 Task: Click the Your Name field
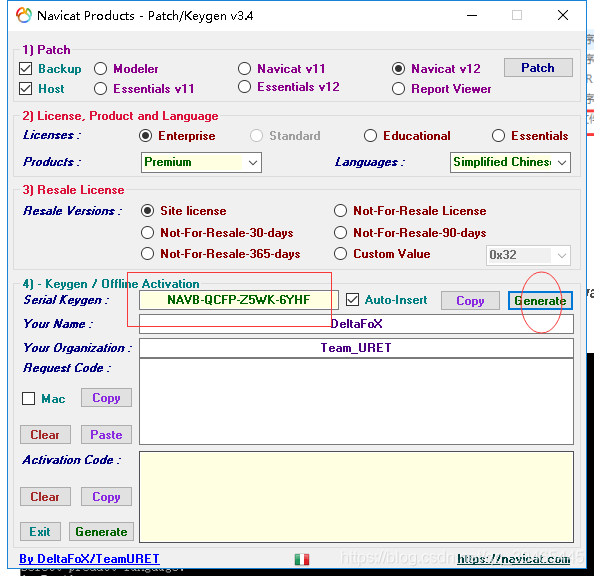click(x=356, y=324)
